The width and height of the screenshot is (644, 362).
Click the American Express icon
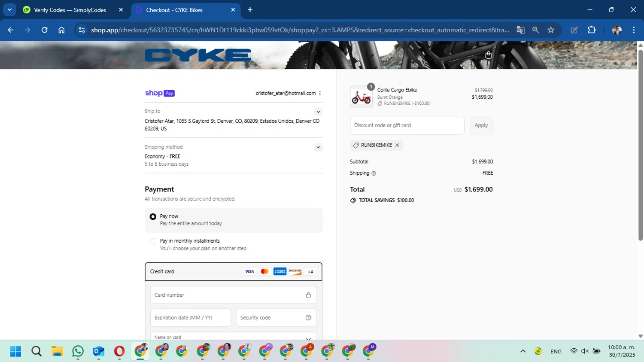point(280,271)
